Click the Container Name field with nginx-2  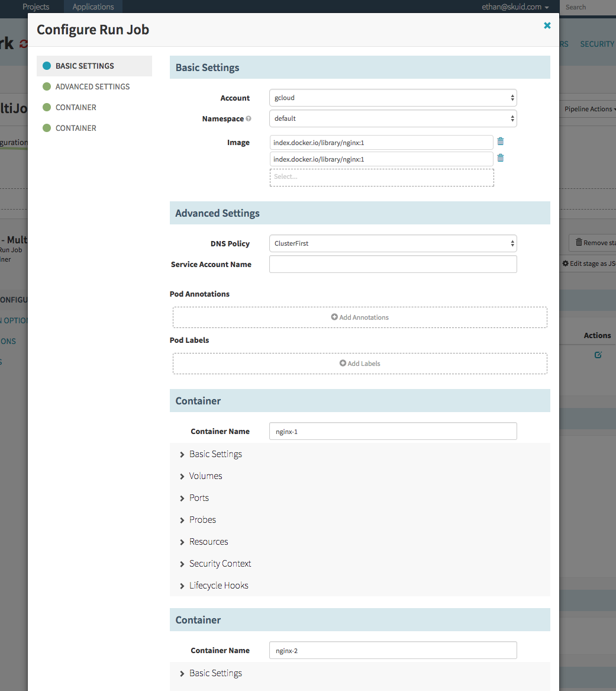tap(393, 651)
